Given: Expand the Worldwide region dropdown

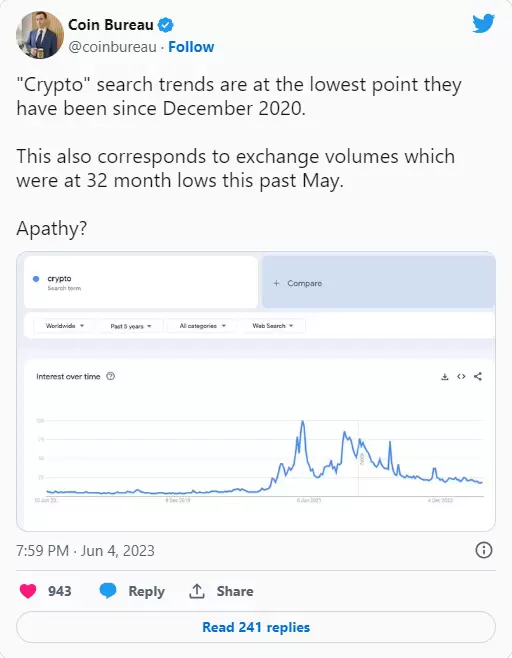Looking at the screenshot, I should tap(65, 326).
